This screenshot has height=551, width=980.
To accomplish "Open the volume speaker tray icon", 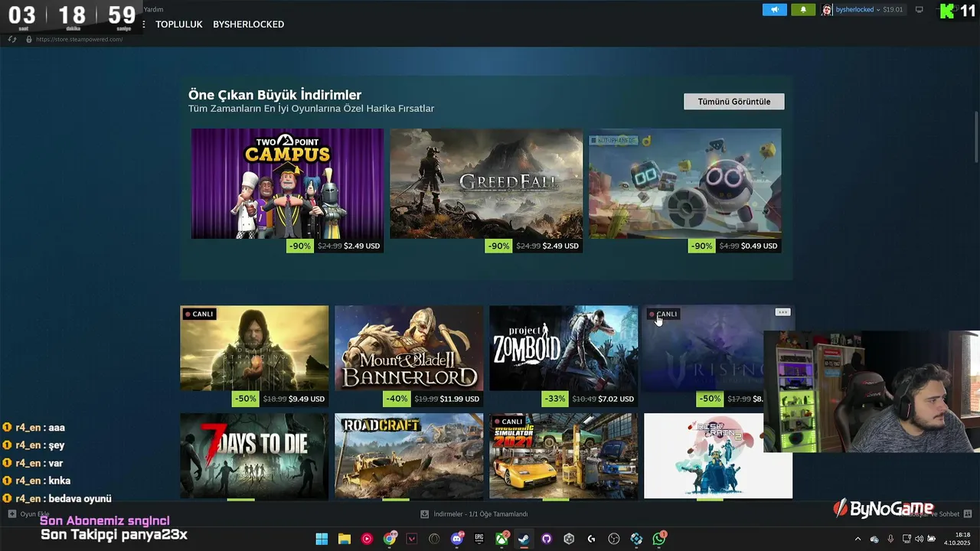I will pyautogui.click(x=919, y=539).
